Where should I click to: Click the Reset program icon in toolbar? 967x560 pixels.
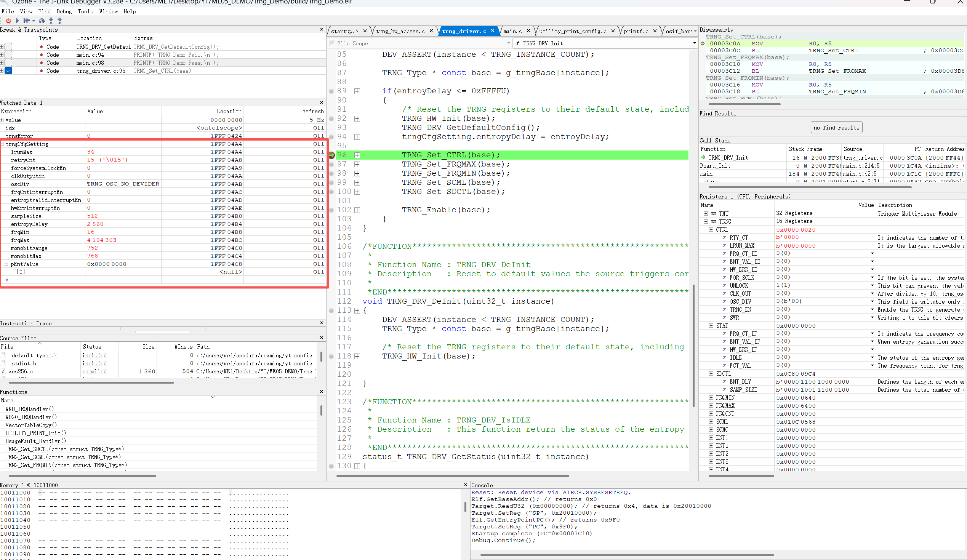[26, 21]
